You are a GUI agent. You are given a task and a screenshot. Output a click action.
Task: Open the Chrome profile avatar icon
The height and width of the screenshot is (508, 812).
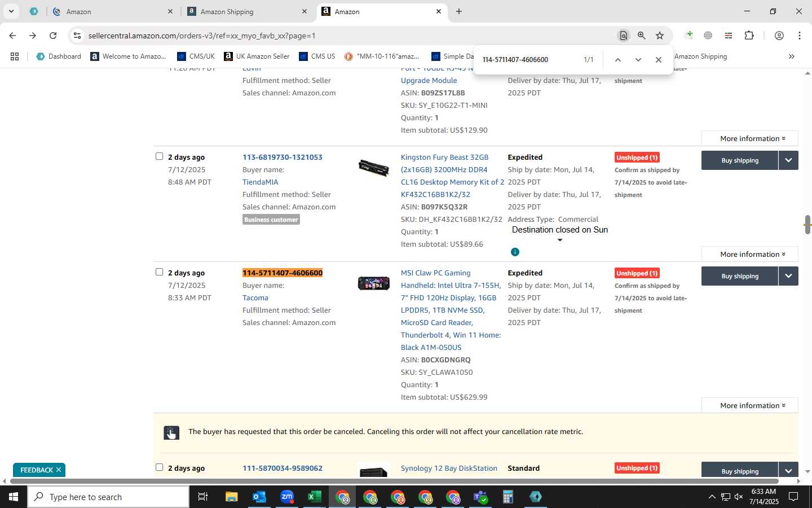779,36
